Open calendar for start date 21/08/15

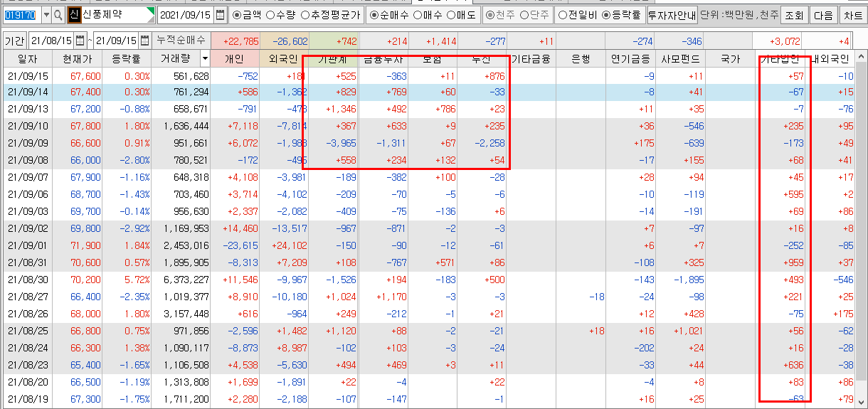coord(79,41)
